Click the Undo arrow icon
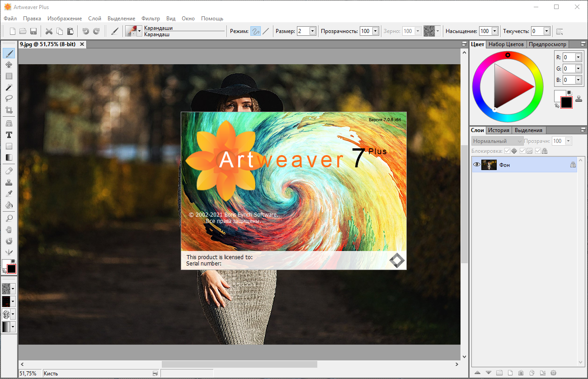 point(85,31)
